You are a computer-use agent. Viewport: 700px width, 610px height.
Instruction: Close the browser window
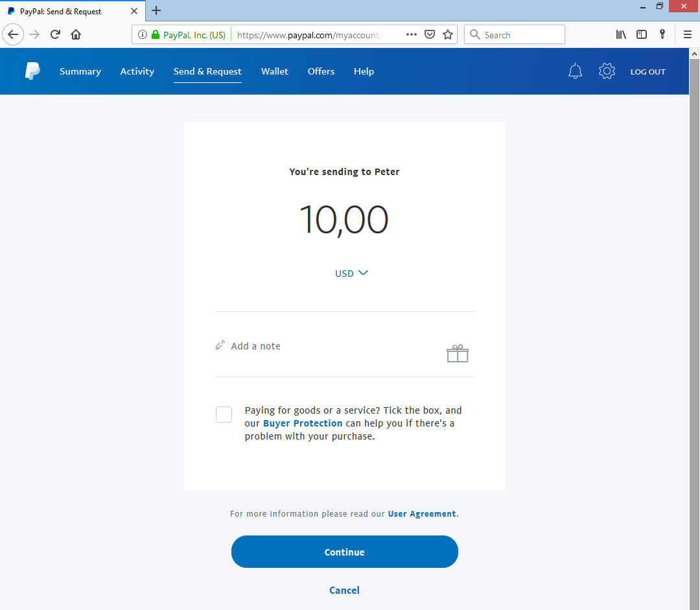coord(684,6)
